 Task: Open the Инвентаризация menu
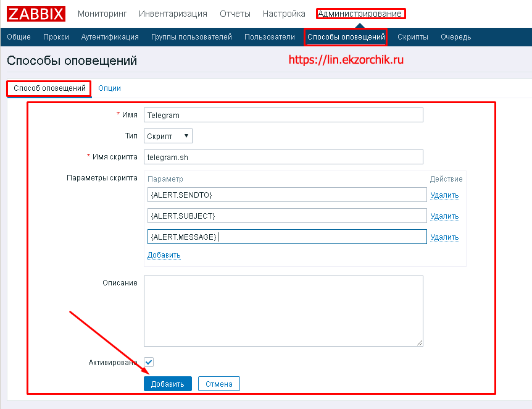pos(173,14)
